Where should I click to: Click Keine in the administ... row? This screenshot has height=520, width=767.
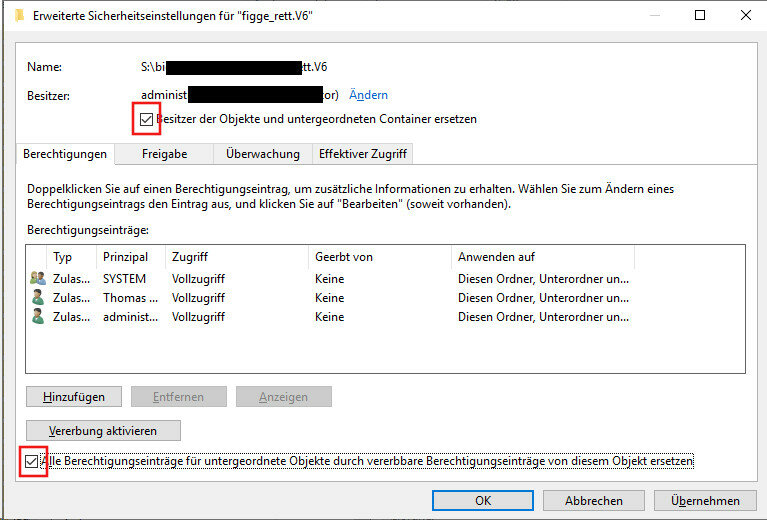(x=329, y=317)
